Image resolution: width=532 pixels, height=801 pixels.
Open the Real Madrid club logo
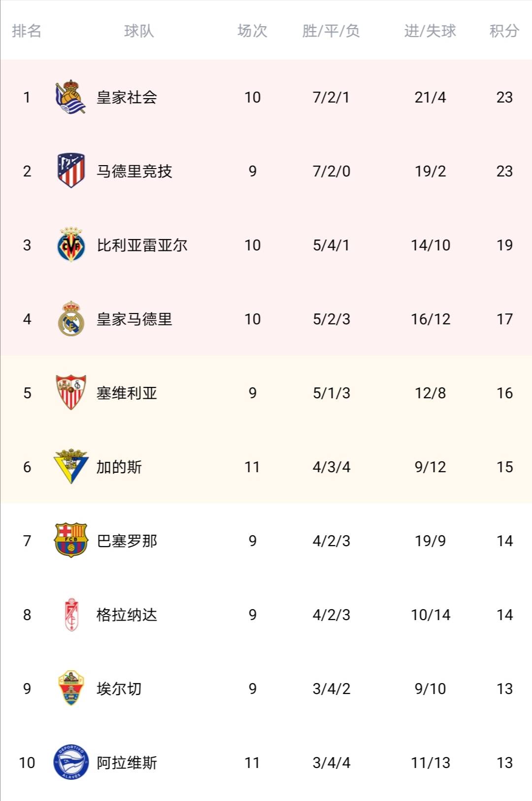click(71, 318)
